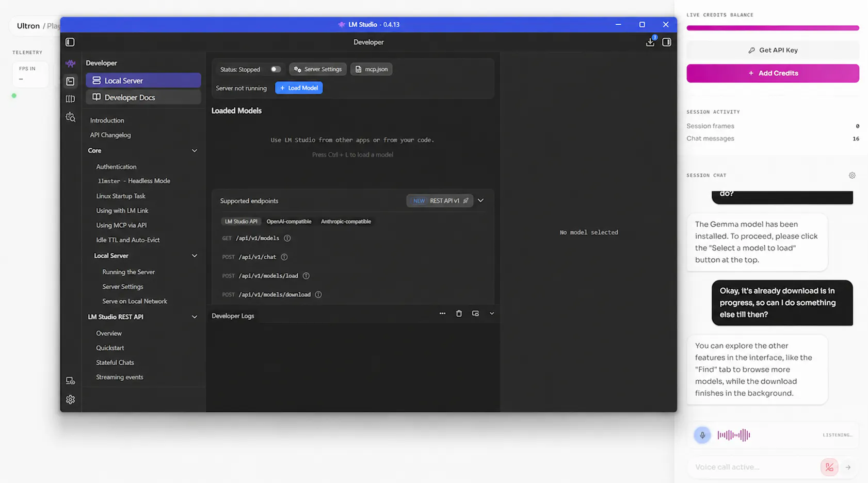Open Stateful Chats docs page
868x483 pixels.
click(x=115, y=363)
